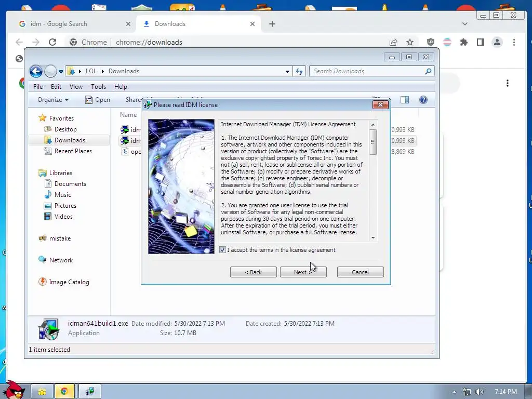
Task: Uncheck the accept license terms checkbox
Action: tap(222, 250)
